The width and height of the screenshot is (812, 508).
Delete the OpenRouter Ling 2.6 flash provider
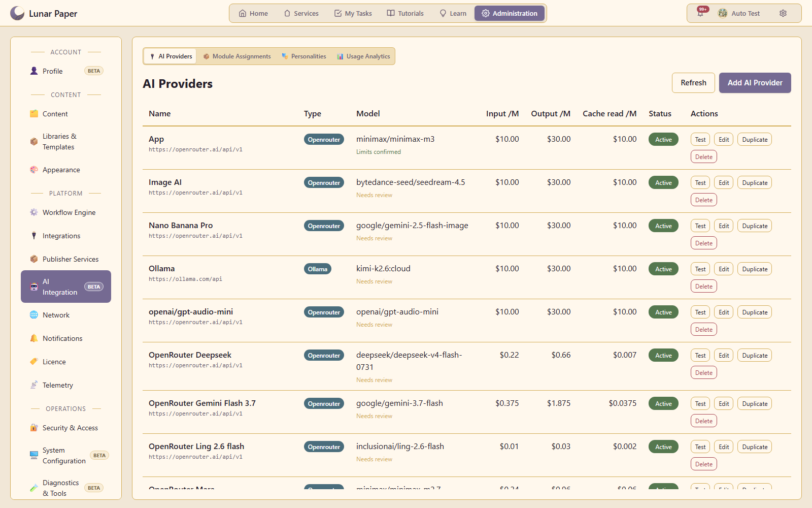[704, 464]
